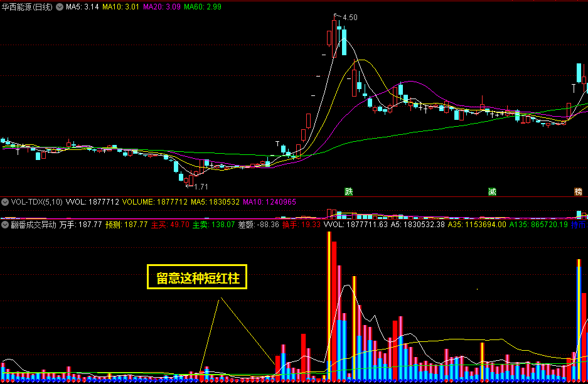588x384 pixels.
Task: Click the MA10: 3.01 label
Action: (120, 7)
